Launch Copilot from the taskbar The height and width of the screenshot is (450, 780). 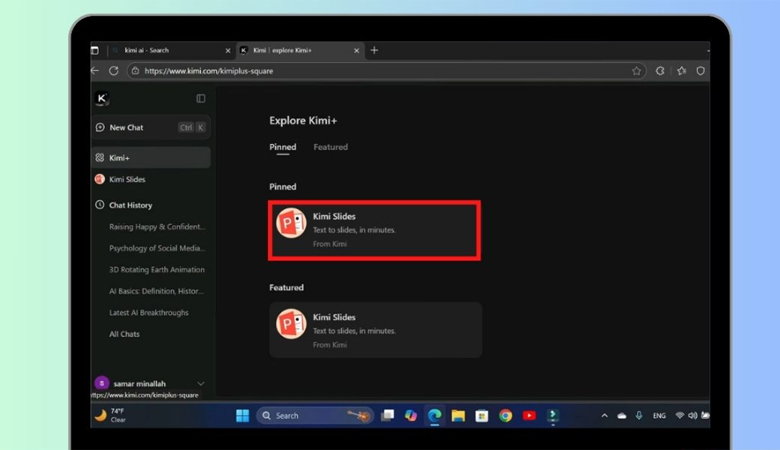pyautogui.click(x=411, y=416)
